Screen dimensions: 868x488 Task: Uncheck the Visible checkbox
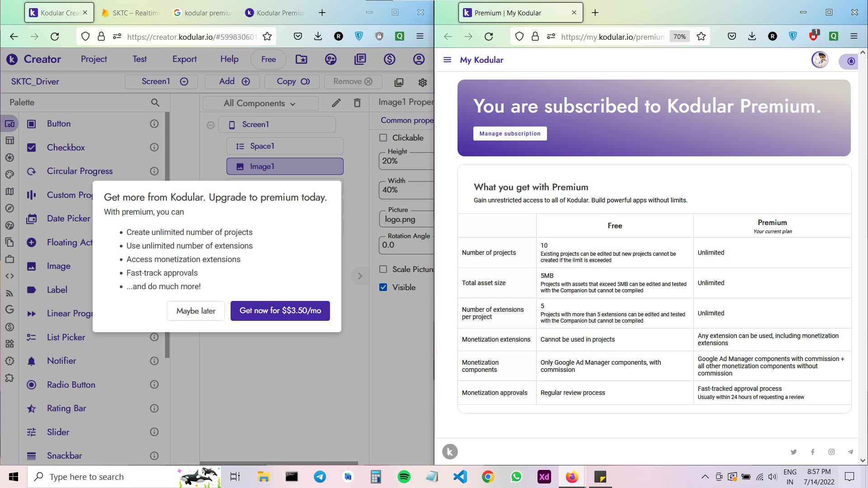coord(383,287)
